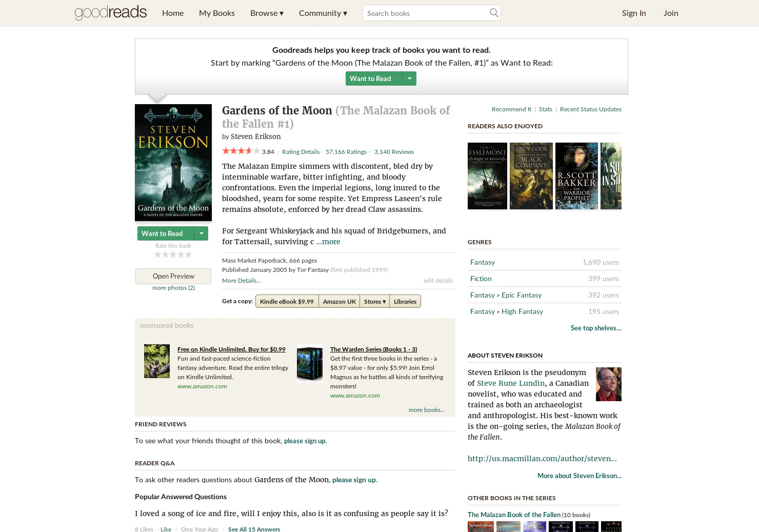
Task: Click Sign In
Action: click(x=634, y=13)
